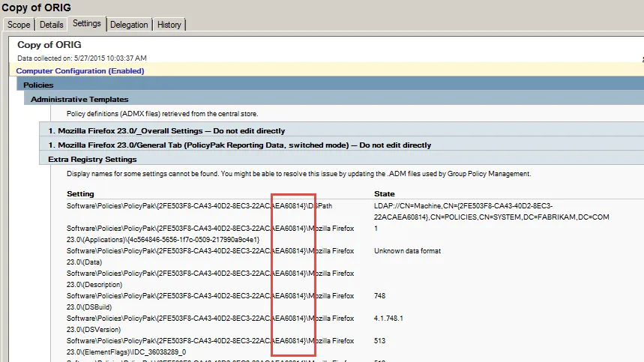
Task: Collapse the Extra Registry Settings section
Action: pos(92,159)
